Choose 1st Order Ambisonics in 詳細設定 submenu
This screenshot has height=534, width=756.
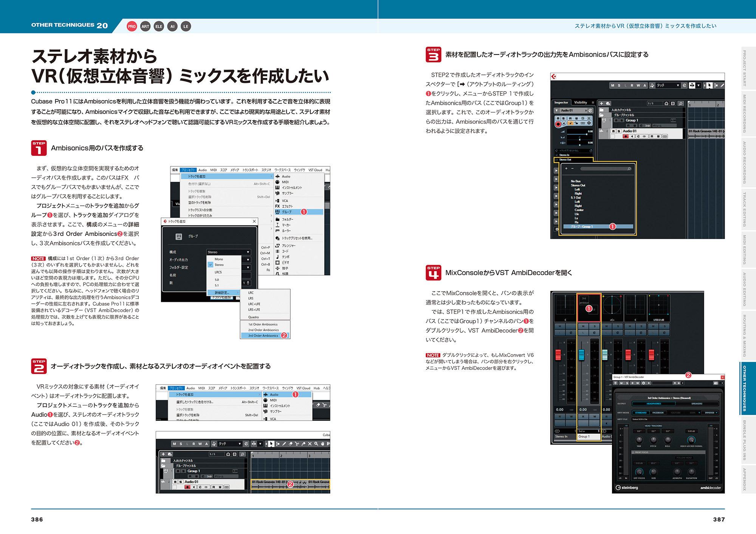pyautogui.click(x=265, y=324)
